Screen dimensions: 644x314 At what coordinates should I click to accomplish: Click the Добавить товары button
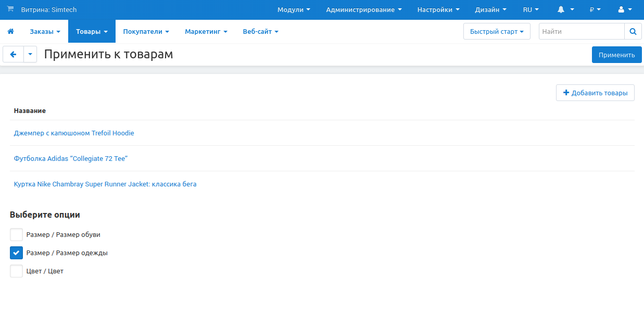coord(595,93)
